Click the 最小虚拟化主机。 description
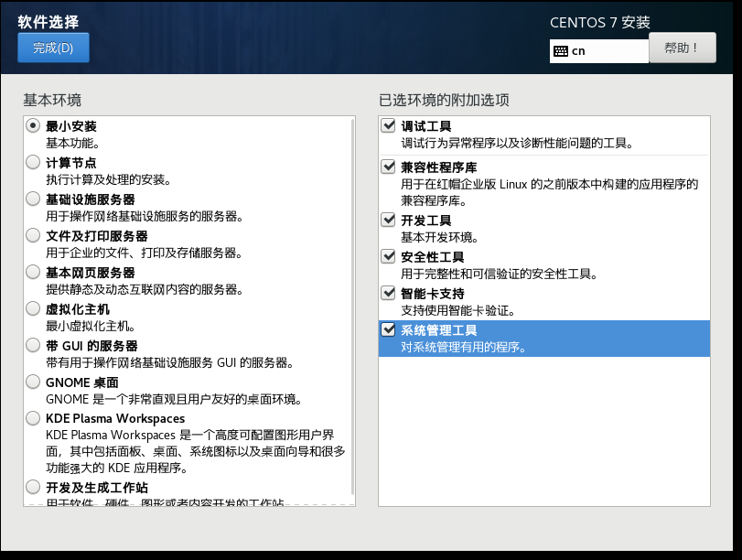The height and width of the screenshot is (560, 742). tap(91, 326)
